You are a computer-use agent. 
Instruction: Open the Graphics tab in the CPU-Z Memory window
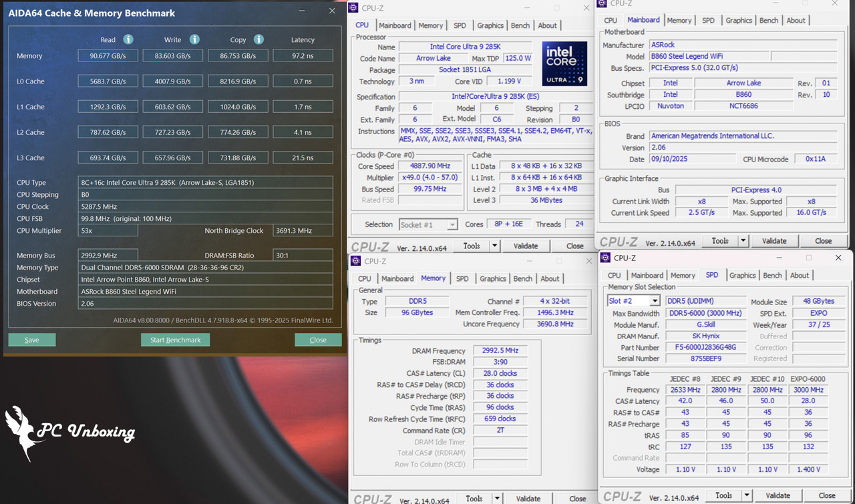pos(493,278)
